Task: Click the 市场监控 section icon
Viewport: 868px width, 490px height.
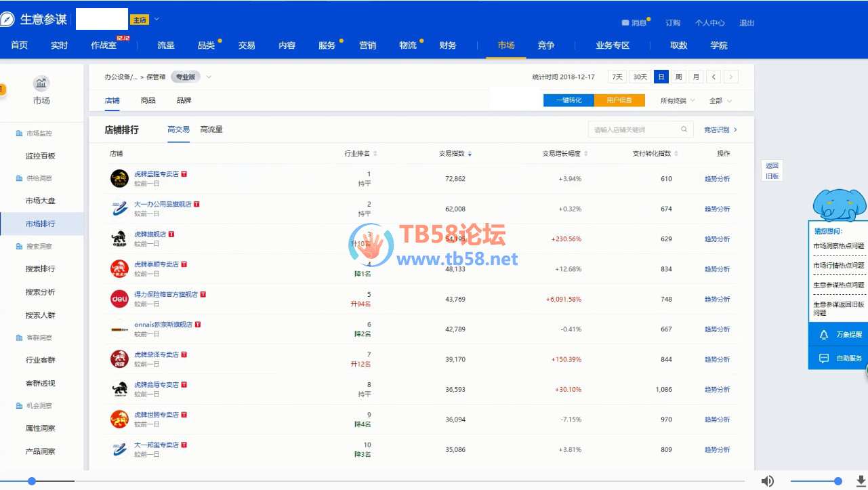Action: tap(19, 134)
